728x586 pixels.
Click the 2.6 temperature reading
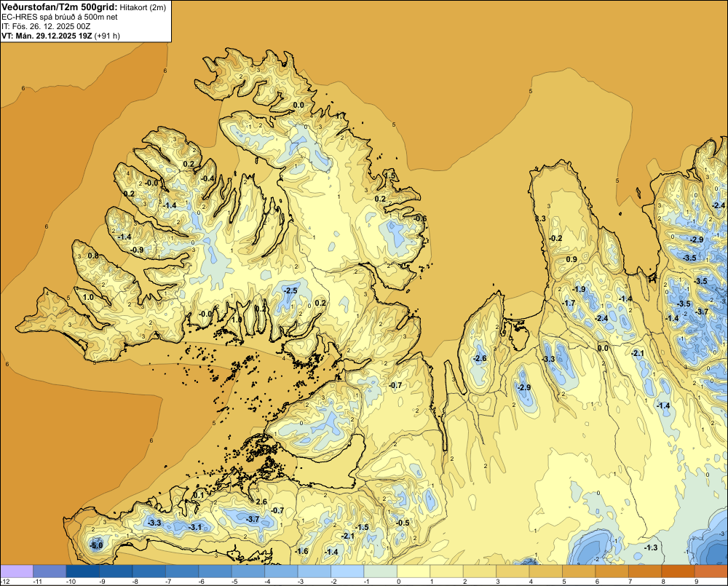[x=261, y=502]
